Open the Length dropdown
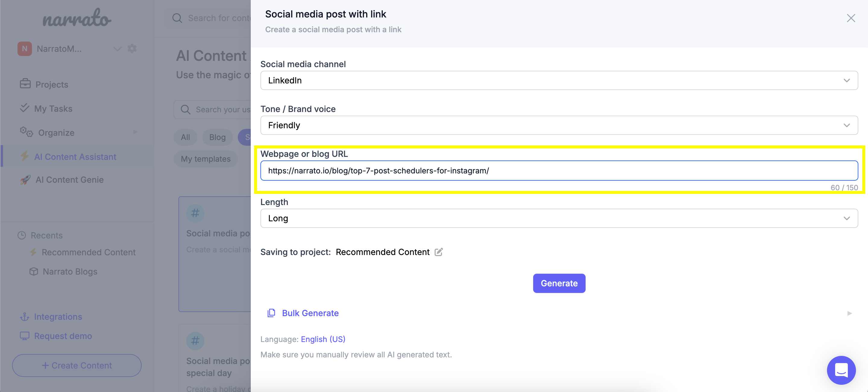 point(559,218)
